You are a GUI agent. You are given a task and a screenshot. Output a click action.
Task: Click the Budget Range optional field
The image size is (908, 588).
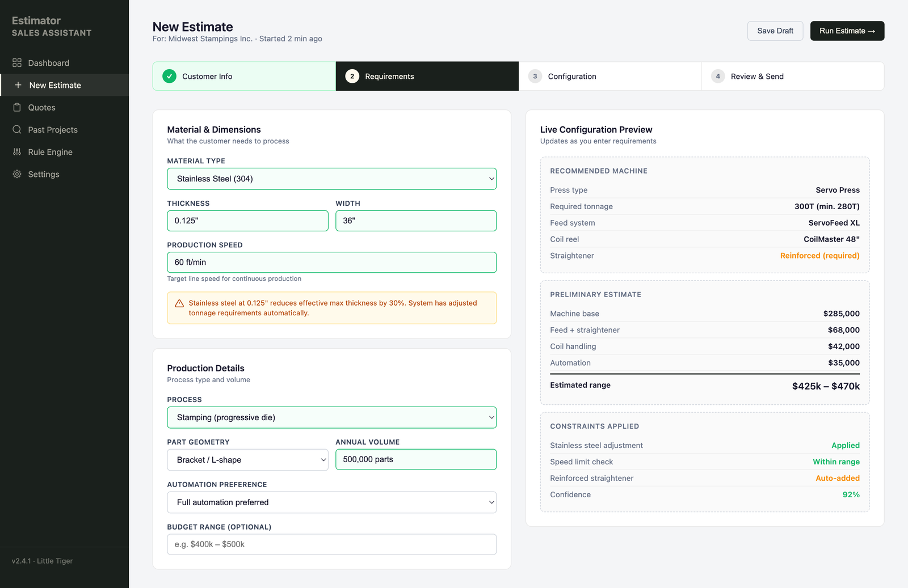click(x=331, y=544)
